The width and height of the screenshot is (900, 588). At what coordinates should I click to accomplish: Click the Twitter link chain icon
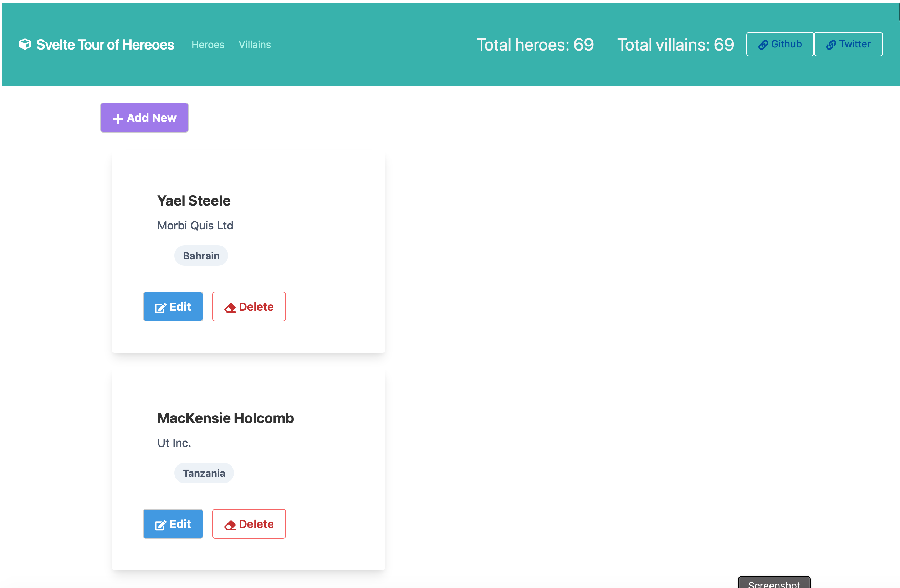pyautogui.click(x=830, y=45)
